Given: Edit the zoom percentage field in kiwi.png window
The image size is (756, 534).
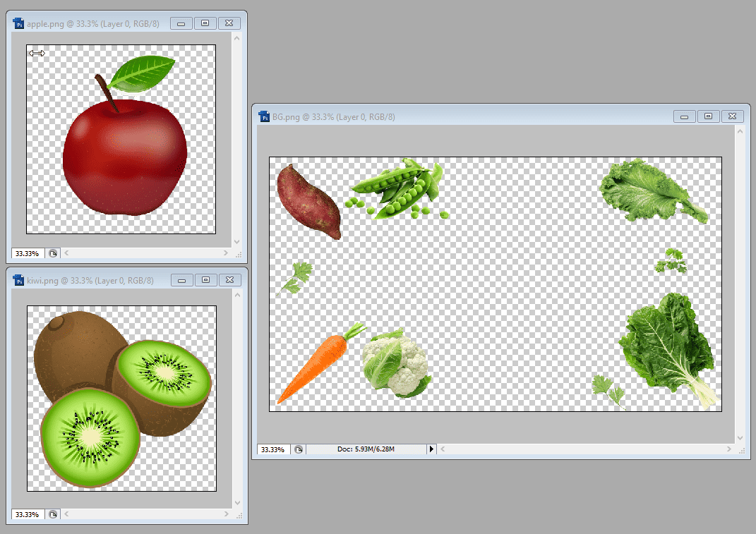Looking at the screenshot, I should click(x=28, y=514).
